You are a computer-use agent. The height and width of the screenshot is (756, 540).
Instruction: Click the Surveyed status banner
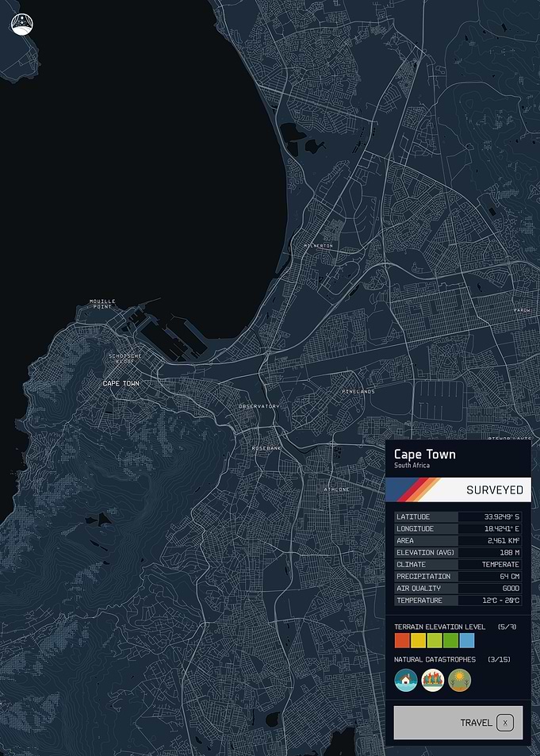[x=458, y=490]
